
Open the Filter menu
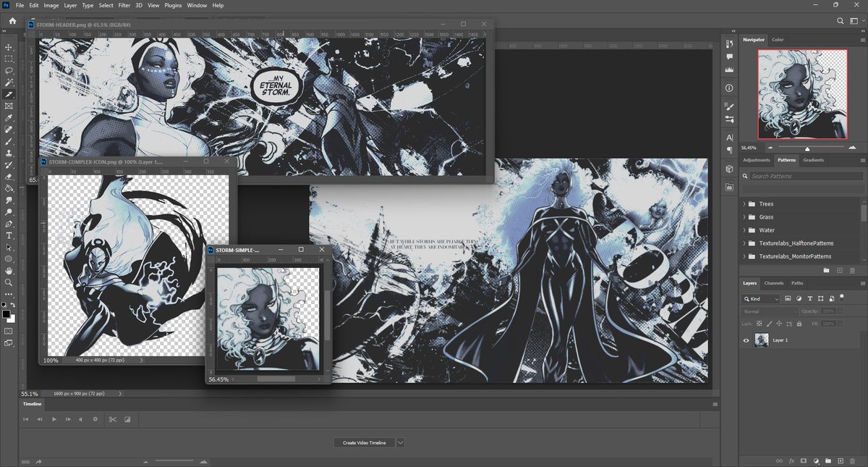[126, 5]
